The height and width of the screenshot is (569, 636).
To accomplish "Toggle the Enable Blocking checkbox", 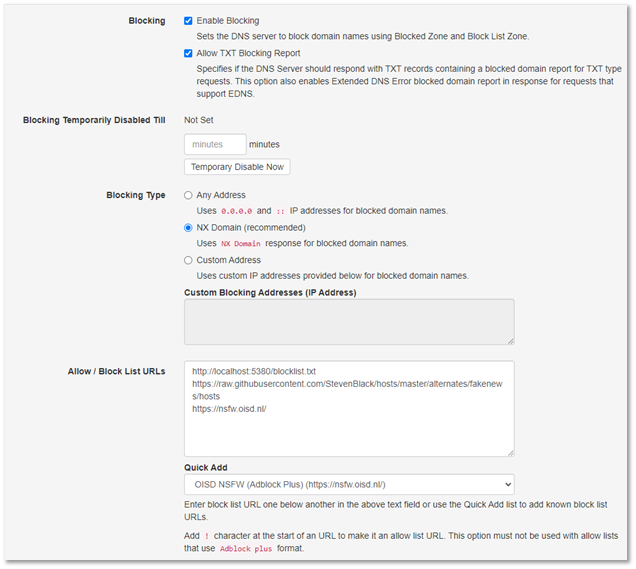I will click(189, 20).
